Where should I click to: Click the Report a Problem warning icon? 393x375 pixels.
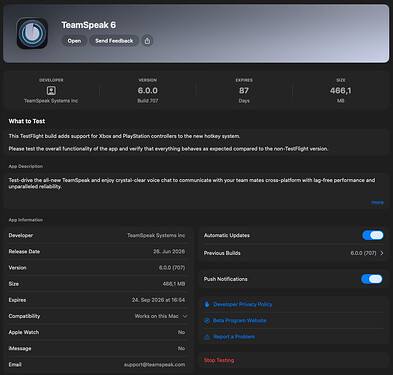click(207, 337)
